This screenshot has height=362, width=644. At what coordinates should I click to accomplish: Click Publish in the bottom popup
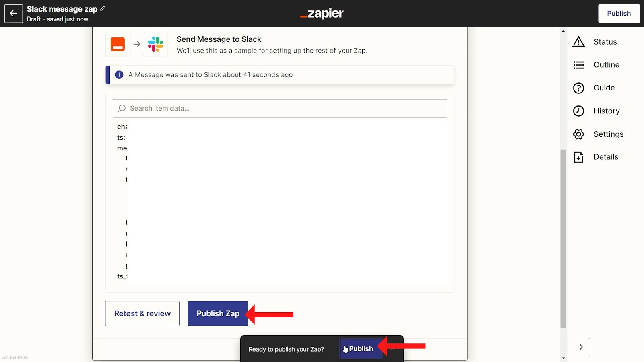click(x=361, y=349)
